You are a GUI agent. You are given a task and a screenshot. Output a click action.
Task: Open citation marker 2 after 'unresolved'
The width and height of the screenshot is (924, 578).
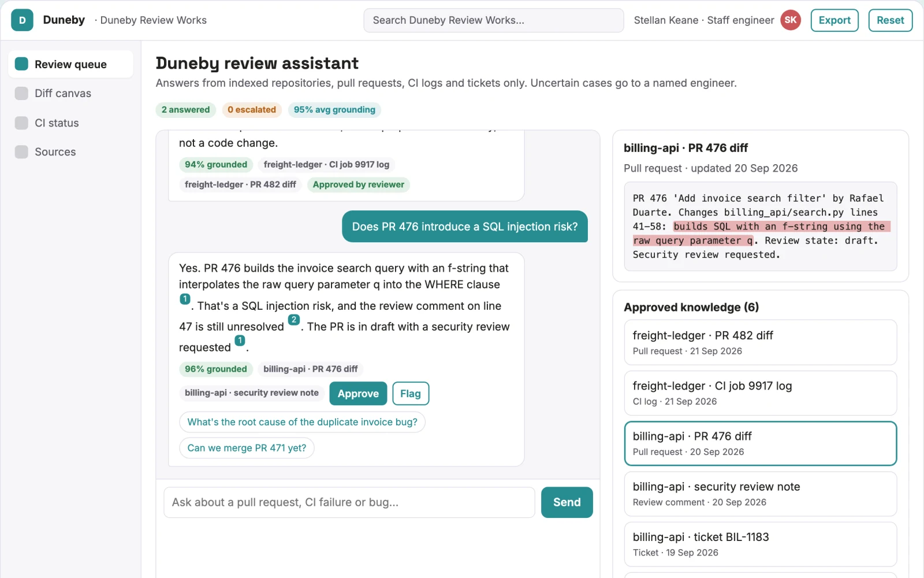click(293, 320)
